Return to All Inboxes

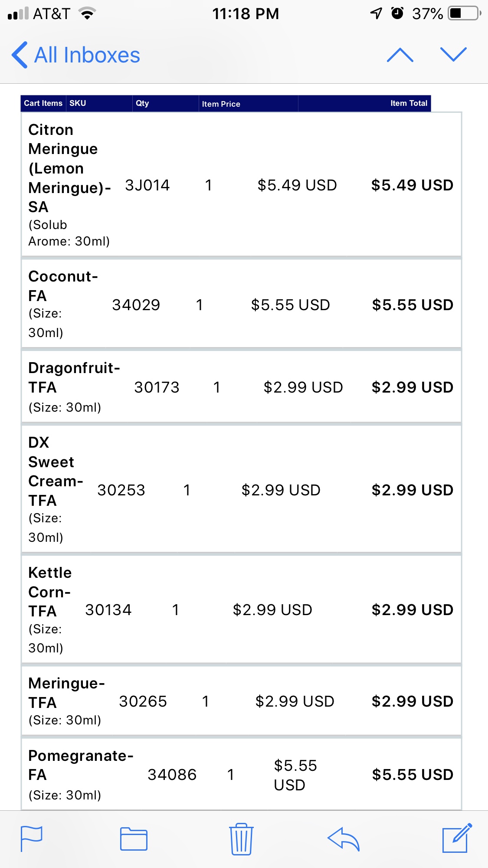(x=87, y=55)
